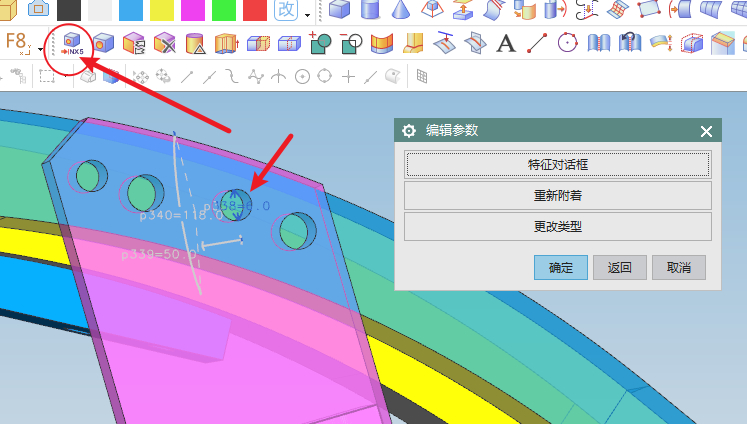
Task: Toggle Existing Point snap (plus icon)
Action: click(349, 76)
